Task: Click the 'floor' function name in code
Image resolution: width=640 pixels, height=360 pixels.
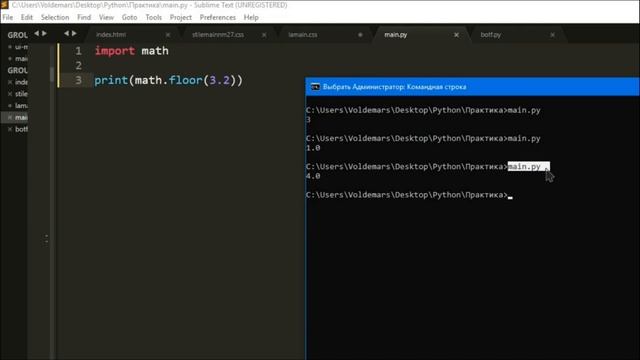Action: click(185, 80)
